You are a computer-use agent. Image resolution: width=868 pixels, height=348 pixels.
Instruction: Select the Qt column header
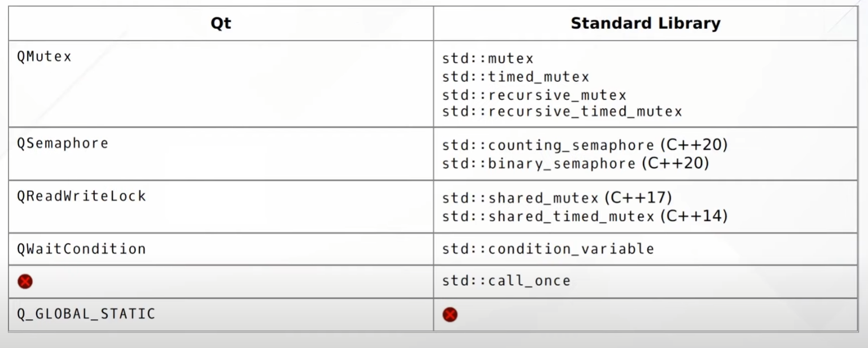[221, 23]
